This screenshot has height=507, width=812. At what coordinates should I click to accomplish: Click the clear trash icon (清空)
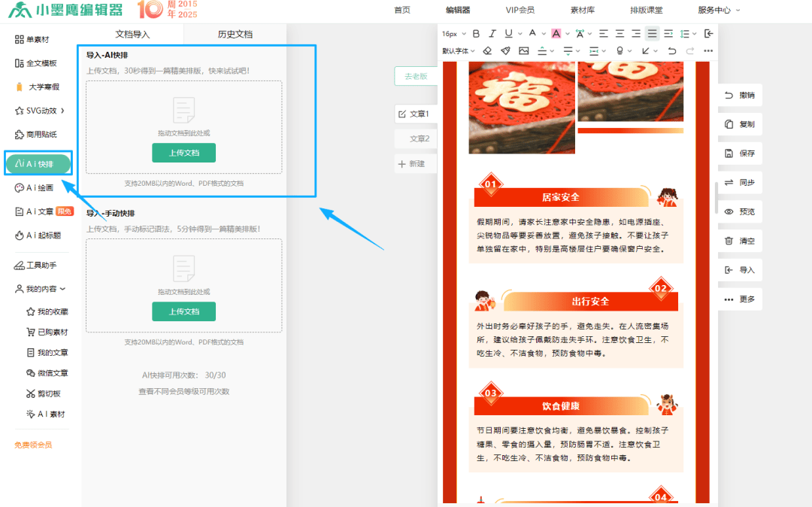[740, 241]
